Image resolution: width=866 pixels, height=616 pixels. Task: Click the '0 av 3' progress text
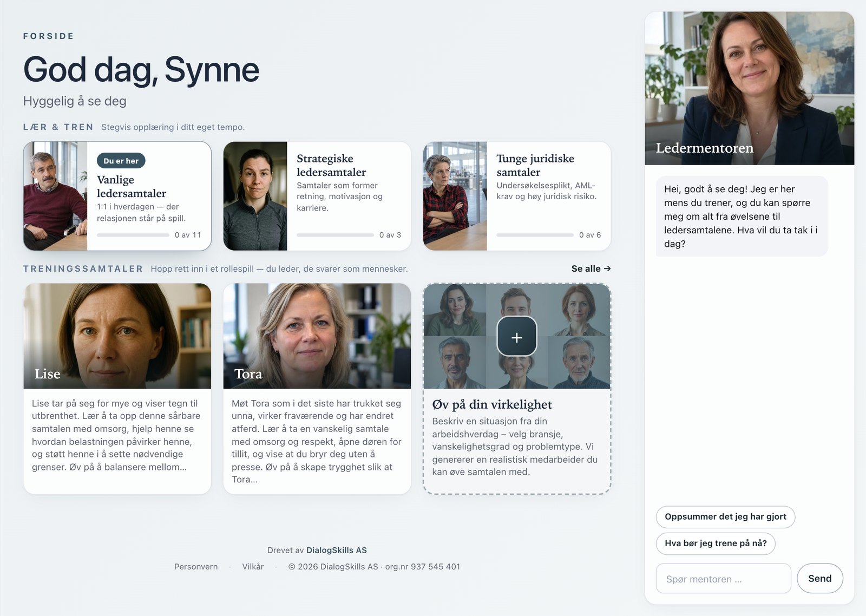(390, 235)
